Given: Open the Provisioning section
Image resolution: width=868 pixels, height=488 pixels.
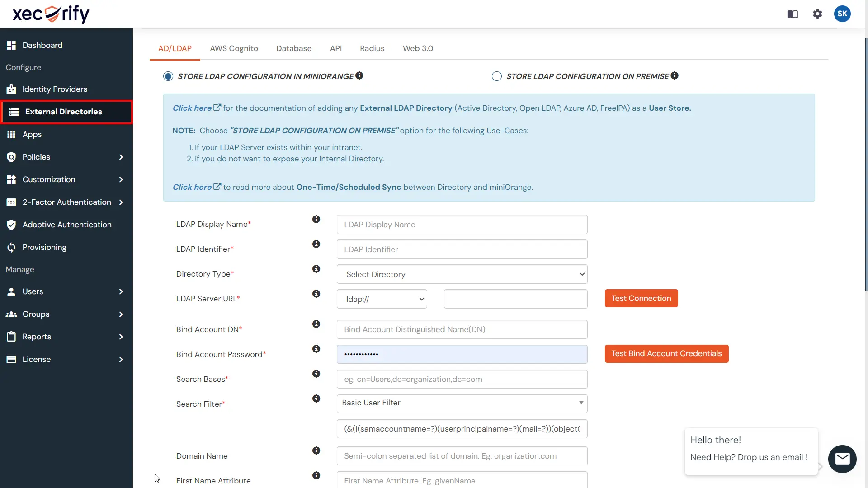Looking at the screenshot, I should pyautogui.click(x=45, y=247).
